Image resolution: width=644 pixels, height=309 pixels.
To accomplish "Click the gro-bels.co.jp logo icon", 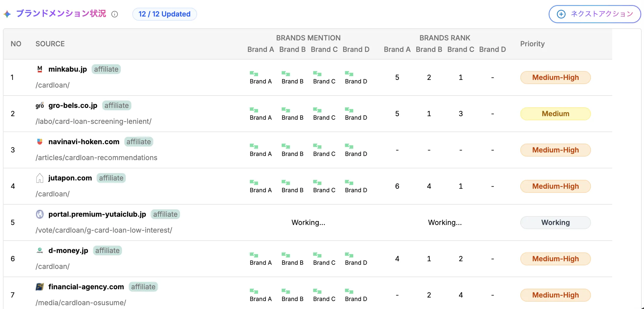I will pyautogui.click(x=40, y=106).
